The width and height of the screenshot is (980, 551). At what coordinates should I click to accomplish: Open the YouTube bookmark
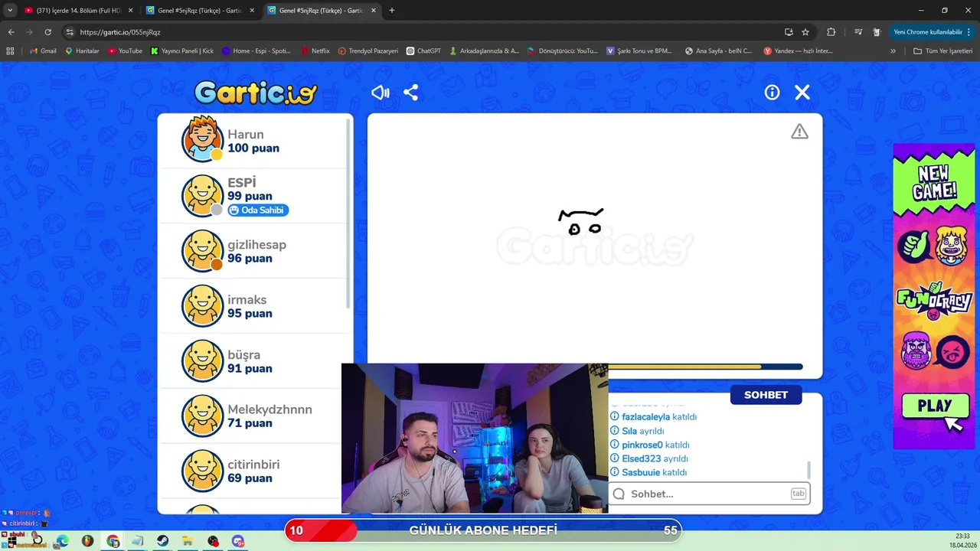click(x=126, y=51)
